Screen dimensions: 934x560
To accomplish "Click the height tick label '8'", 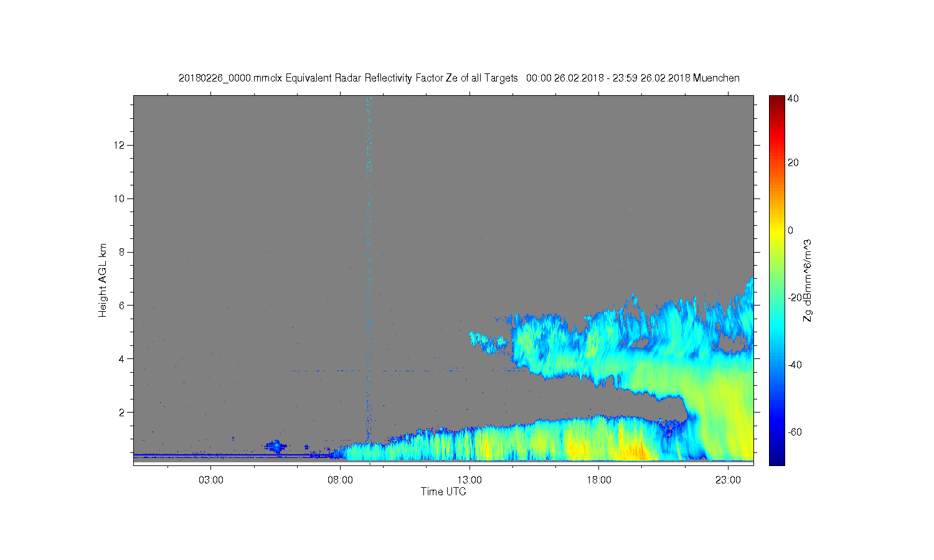I will pyautogui.click(x=123, y=252).
